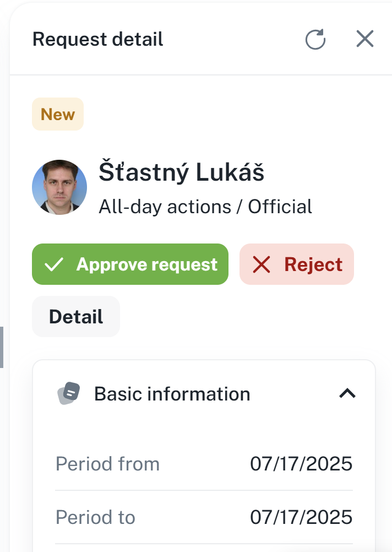This screenshot has width=392, height=552.
Task: Click the Period to date value
Action: click(301, 517)
